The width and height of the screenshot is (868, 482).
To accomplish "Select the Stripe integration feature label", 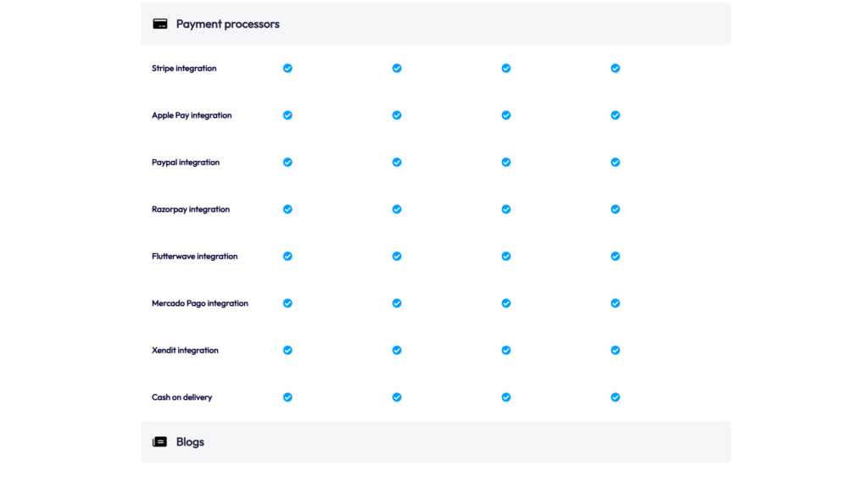I will click(x=184, y=68).
